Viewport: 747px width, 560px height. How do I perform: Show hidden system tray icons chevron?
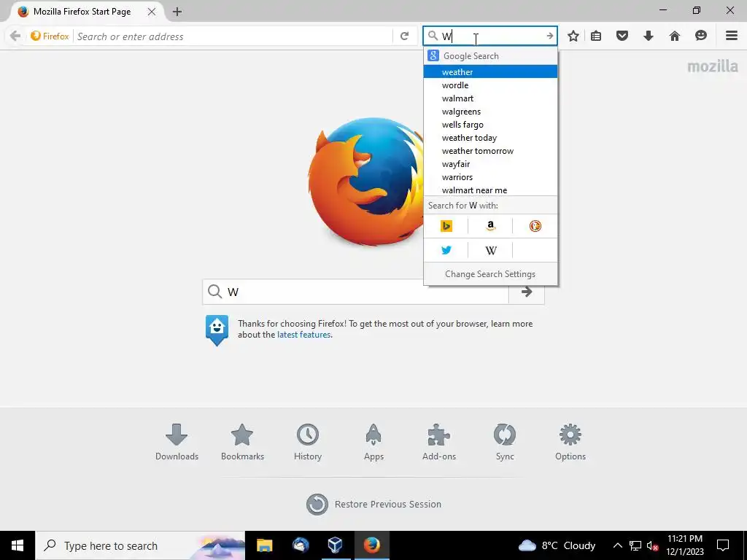(617, 545)
